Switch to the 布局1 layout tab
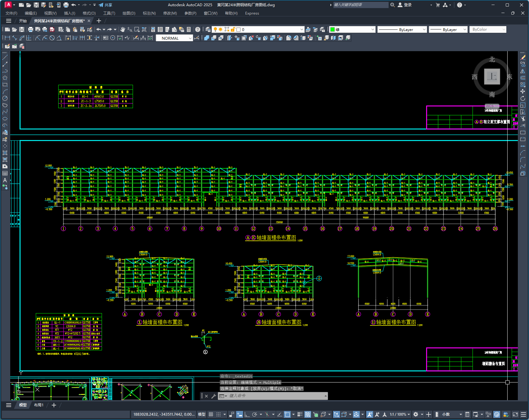Image resolution: width=529 pixels, height=420 pixels. point(39,405)
